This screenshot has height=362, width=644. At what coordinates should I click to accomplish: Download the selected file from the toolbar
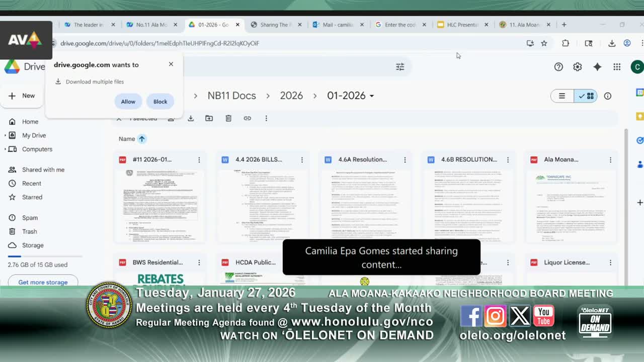191,118
